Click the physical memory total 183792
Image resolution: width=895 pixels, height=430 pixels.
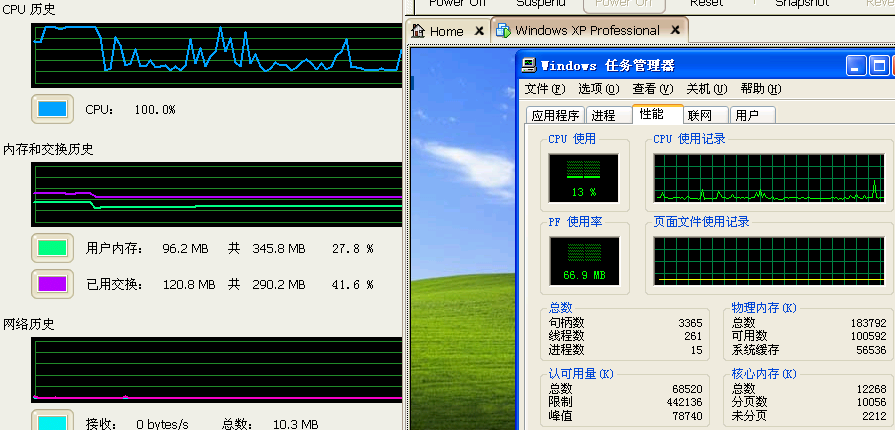(868, 323)
